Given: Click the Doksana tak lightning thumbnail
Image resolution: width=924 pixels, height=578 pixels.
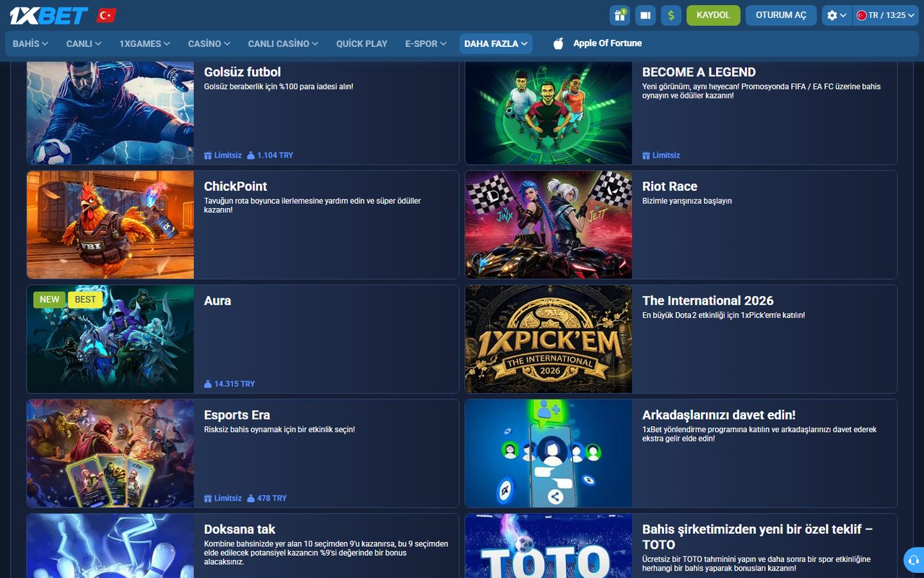Looking at the screenshot, I should click(x=110, y=545).
